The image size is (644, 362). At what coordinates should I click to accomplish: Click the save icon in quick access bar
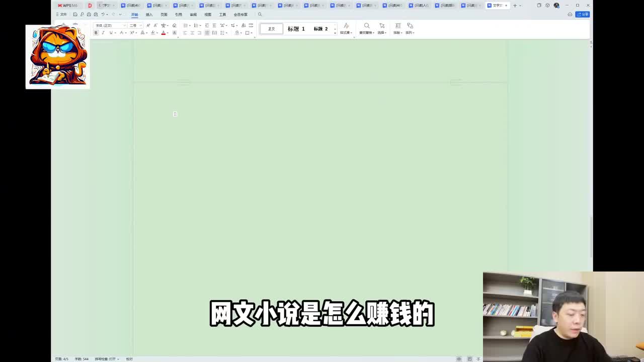(75, 15)
